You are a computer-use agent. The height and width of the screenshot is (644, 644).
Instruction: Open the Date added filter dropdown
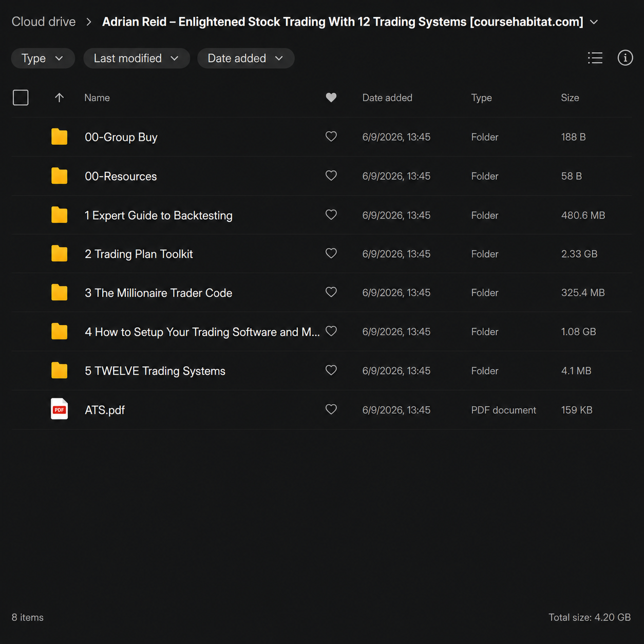click(x=245, y=58)
